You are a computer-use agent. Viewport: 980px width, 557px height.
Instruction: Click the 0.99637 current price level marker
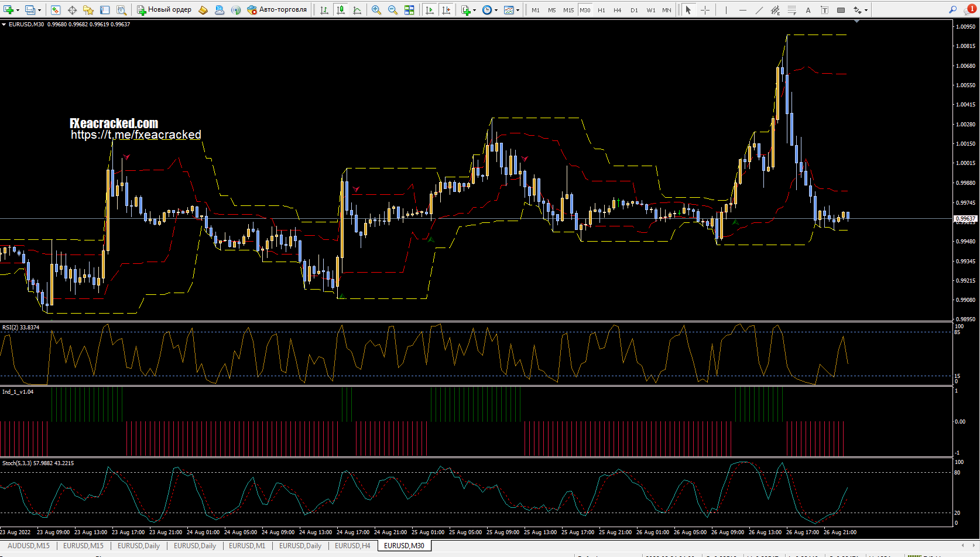[965, 219]
